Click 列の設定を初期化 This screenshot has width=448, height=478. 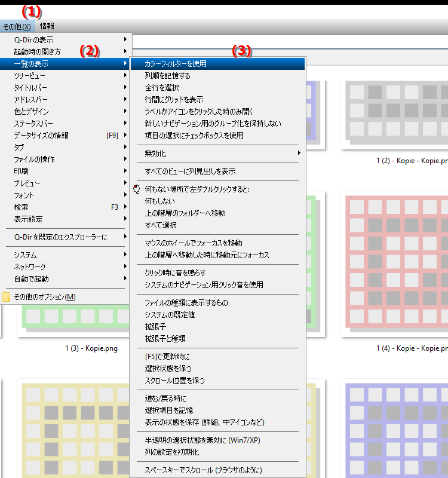coord(217,452)
